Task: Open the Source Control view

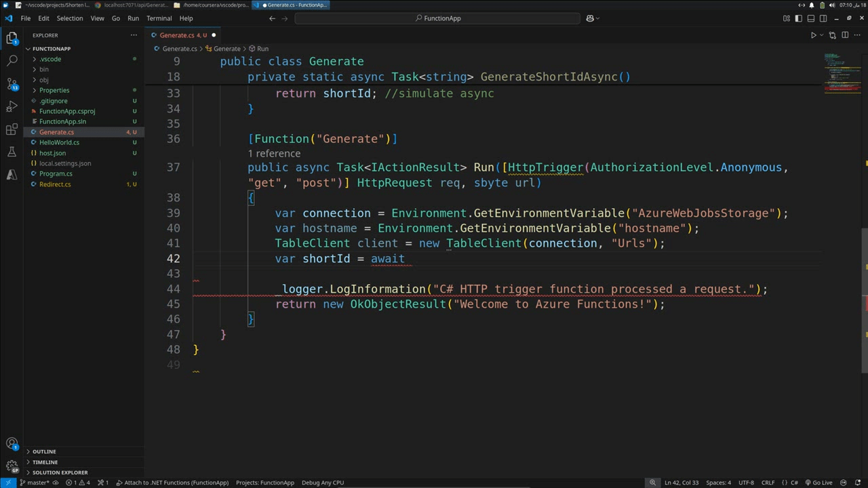Action: click(12, 84)
